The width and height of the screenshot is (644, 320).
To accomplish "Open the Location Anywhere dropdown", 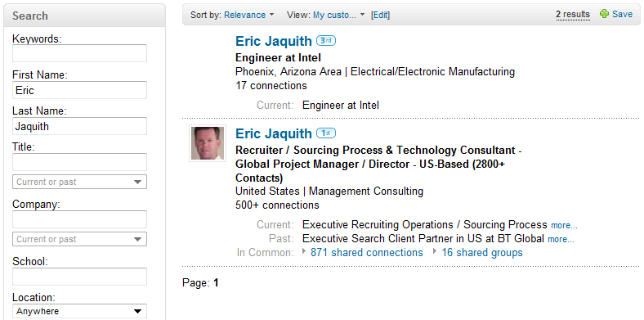I will point(79,311).
